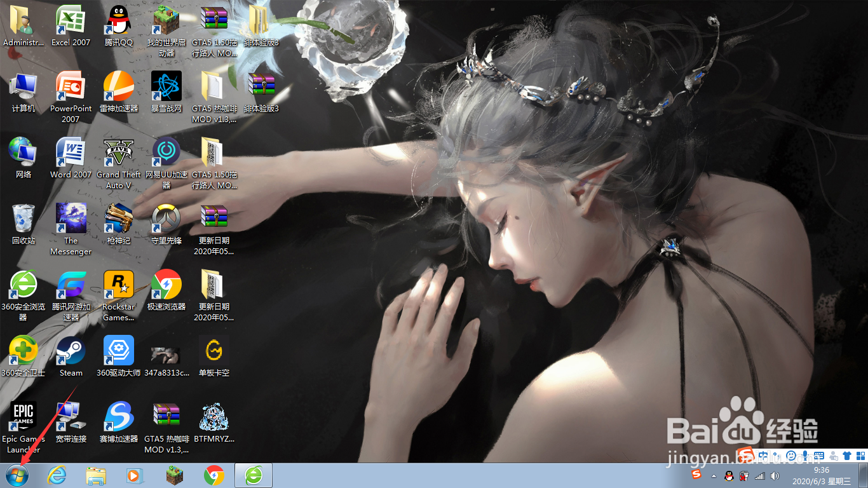Viewport: 868px width, 488px height.
Task: Open the 回收站 recycle bin
Action: coord(24,218)
